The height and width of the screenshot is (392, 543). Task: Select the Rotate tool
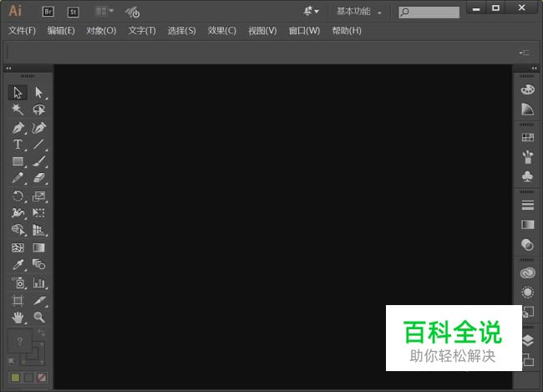tap(18, 196)
